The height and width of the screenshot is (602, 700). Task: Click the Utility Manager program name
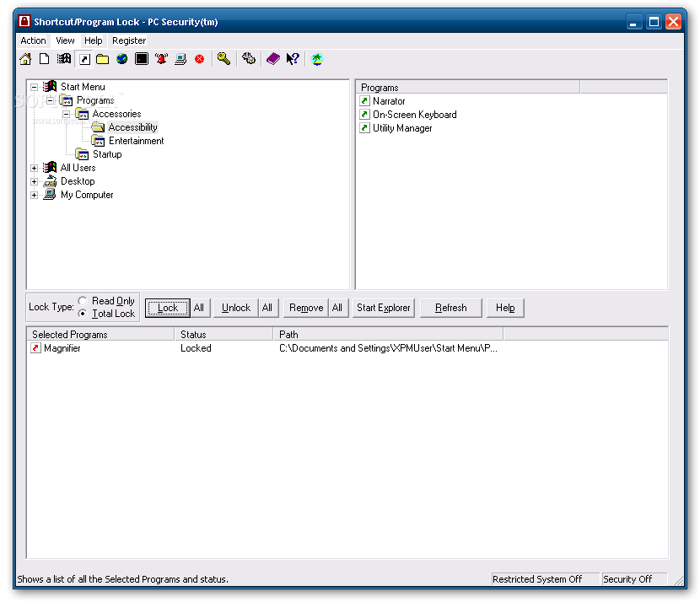(x=402, y=128)
